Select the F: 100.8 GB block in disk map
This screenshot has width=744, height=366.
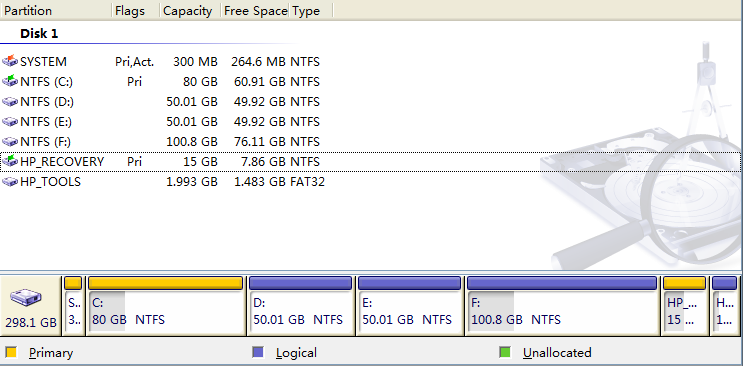[x=562, y=306]
